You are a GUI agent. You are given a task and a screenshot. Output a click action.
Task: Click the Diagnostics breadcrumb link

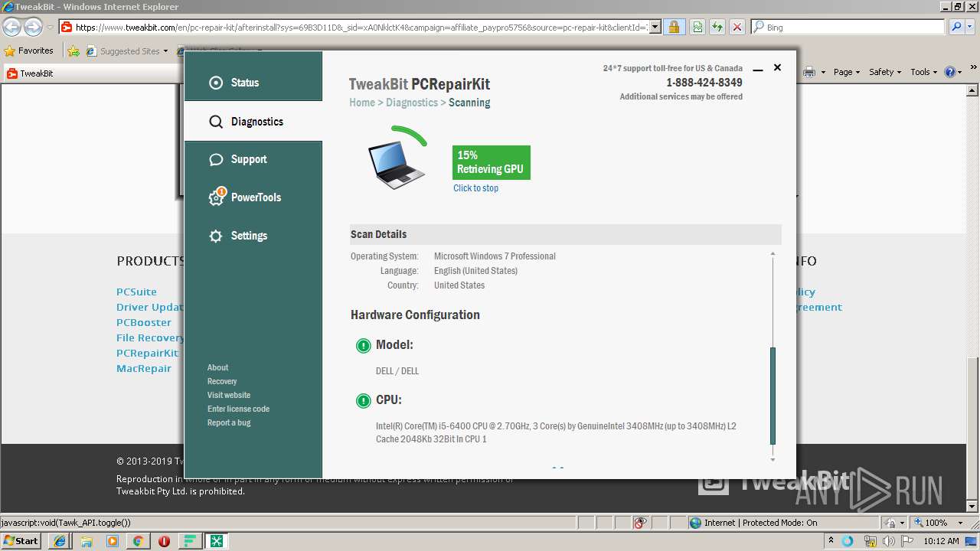(x=412, y=103)
